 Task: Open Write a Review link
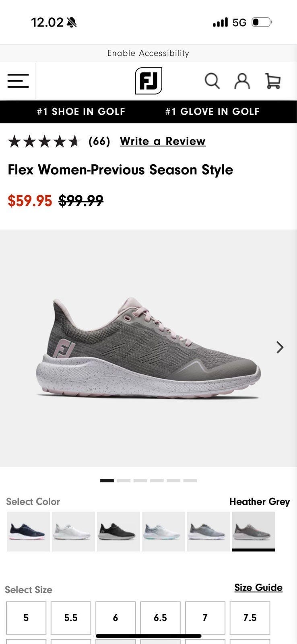(x=163, y=141)
